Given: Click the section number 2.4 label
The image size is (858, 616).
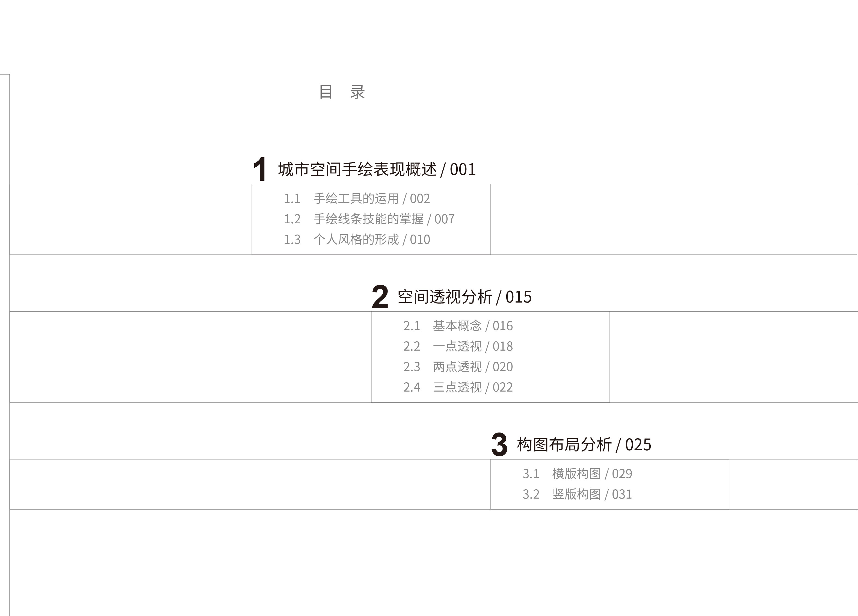Looking at the screenshot, I should point(412,387).
